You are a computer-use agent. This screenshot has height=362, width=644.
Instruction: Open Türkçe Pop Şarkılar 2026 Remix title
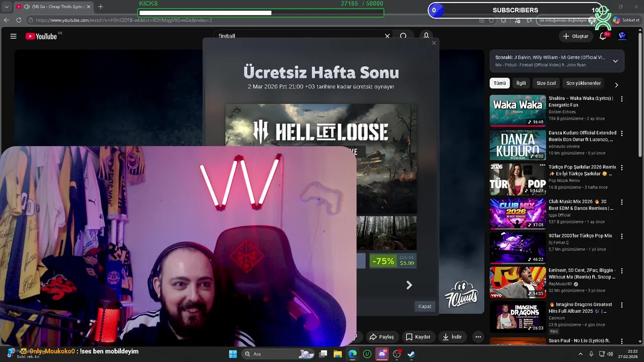point(582,170)
